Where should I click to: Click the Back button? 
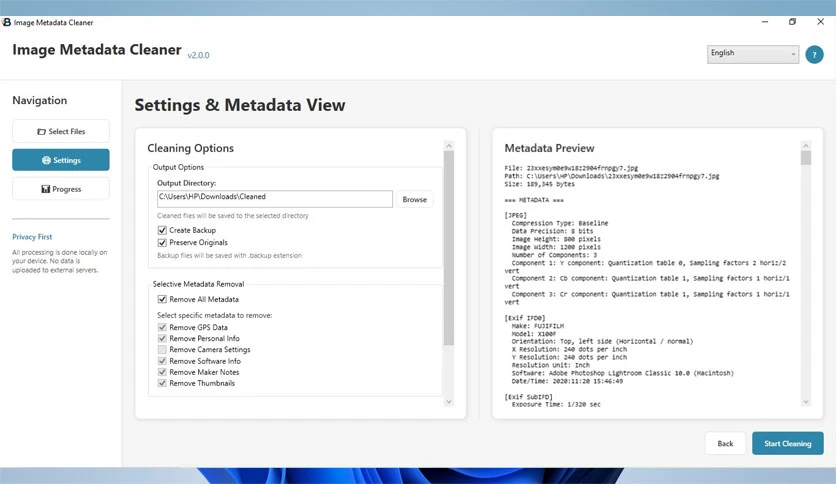(725, 443)
